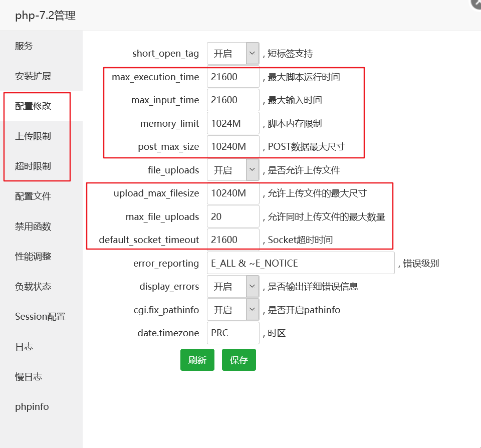The width and height of the screenshot is (481, 448).
Task: Open the phpinfo sidebar tab
Action: tap(41, 406)
